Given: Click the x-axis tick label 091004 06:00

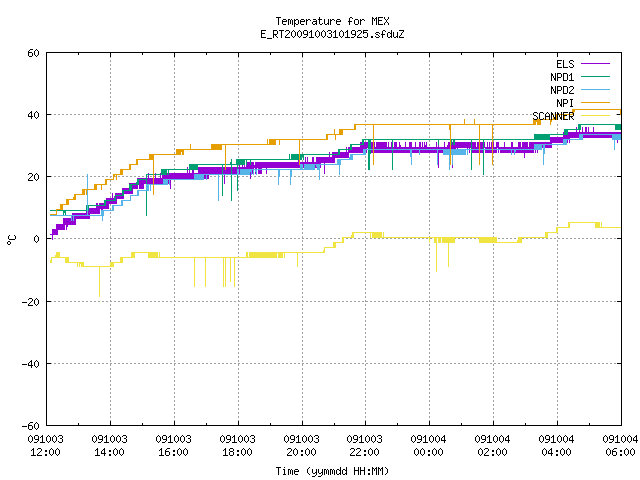Looking at the screenshot, I should tap(620, 446).
